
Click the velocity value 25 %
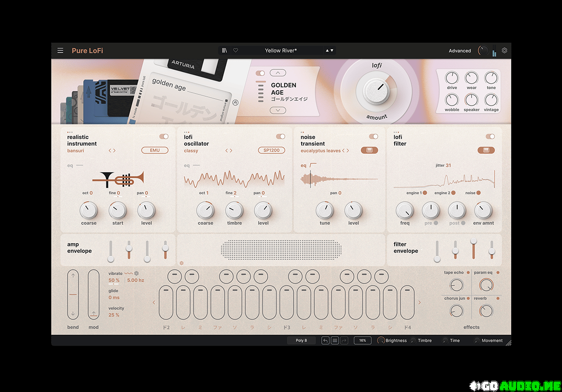[114, 315]
